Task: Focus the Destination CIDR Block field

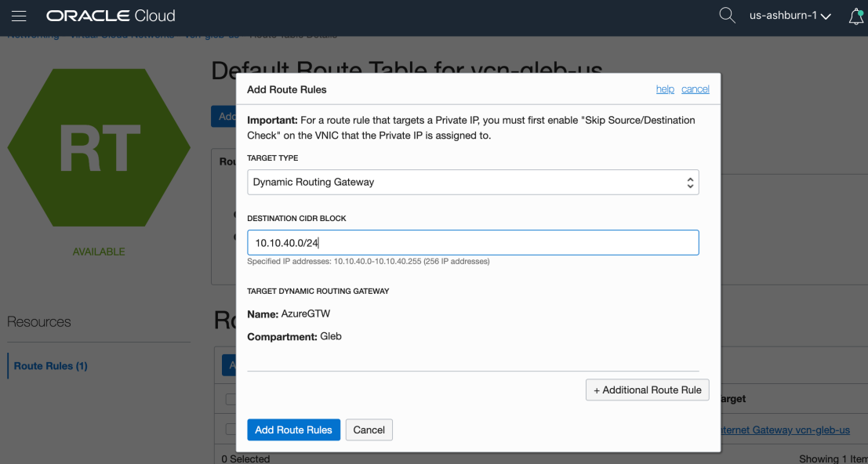Action: (472, 243)
